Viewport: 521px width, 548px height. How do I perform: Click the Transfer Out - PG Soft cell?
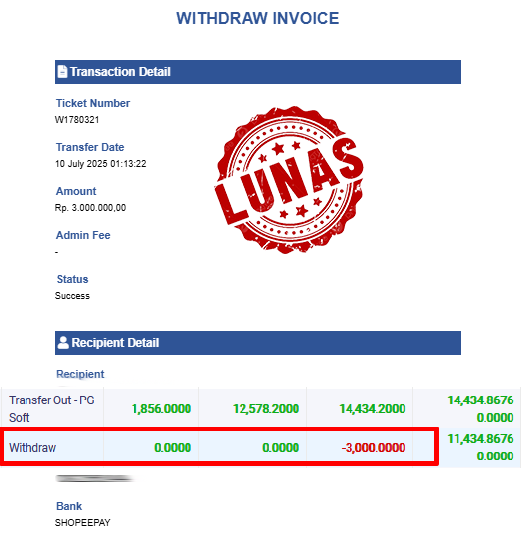pyautogui.click(x=52, y=409)
